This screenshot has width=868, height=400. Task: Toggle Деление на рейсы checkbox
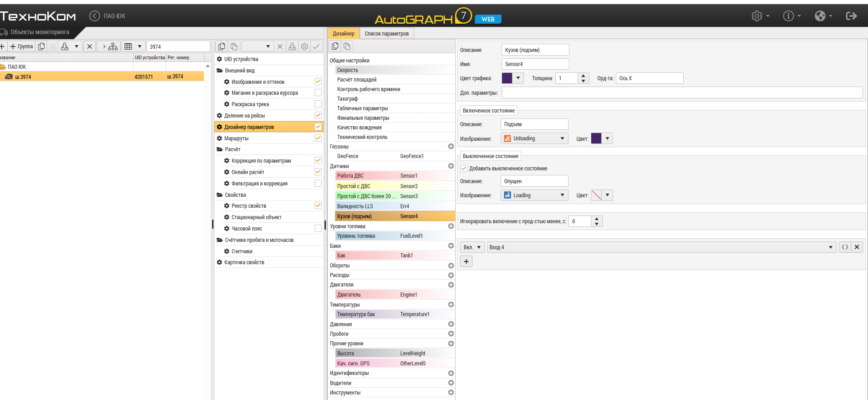point(318,115)
